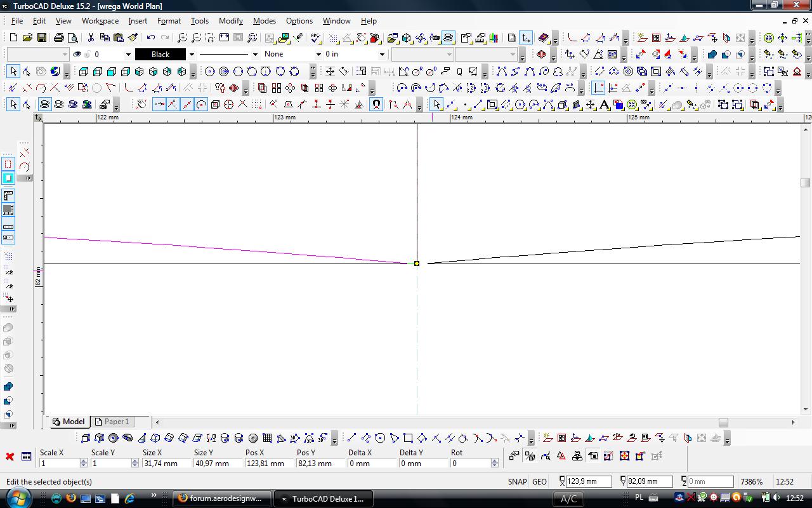Open the line style dropdown
This screenshot has height=508, width=812.
(255, 55)
